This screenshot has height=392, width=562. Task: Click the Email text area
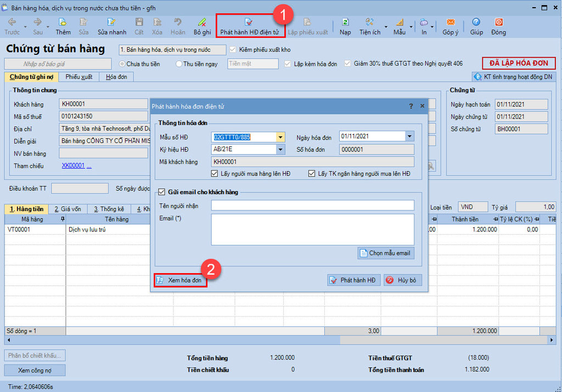pyautogui.click(x=312, y=230)
